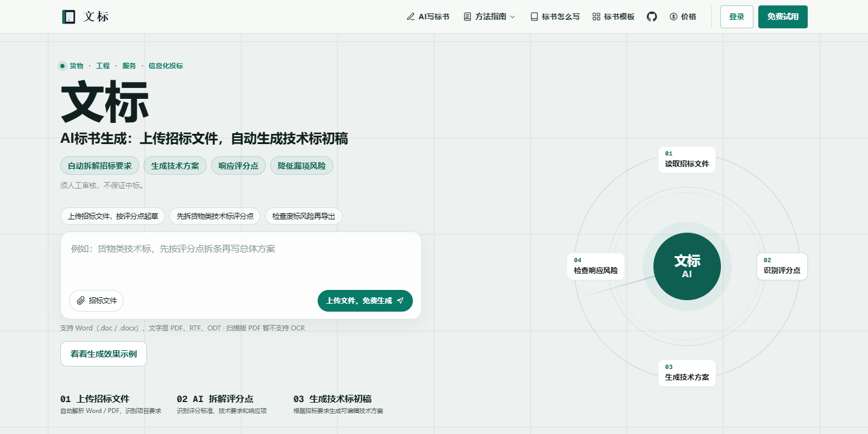Click the 文标 brand name in header
868x434 pixels.
96,17
